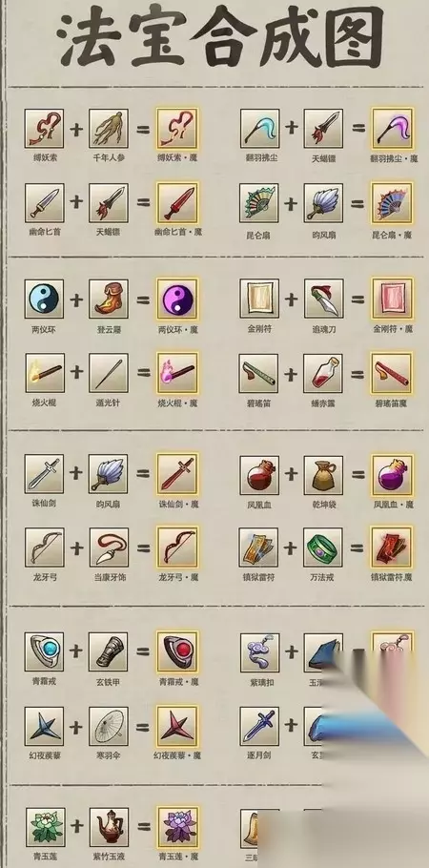Select the 登云靴 boot icon
This screenshot has height=868, width=429.
coord(109,299)
